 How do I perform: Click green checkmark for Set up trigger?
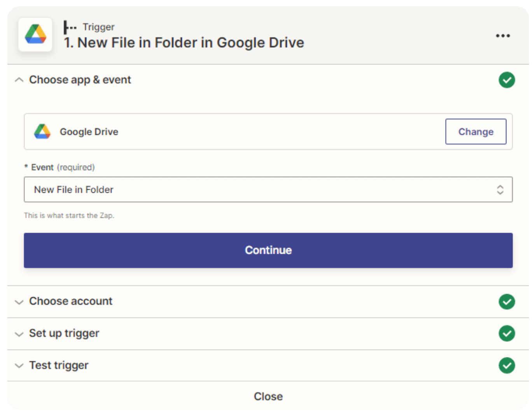[x=507, y=333]
